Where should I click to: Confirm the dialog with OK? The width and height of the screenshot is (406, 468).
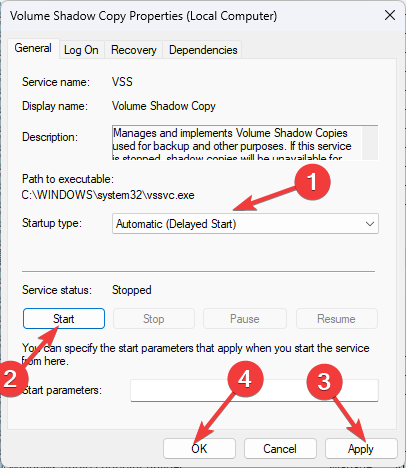199,449
